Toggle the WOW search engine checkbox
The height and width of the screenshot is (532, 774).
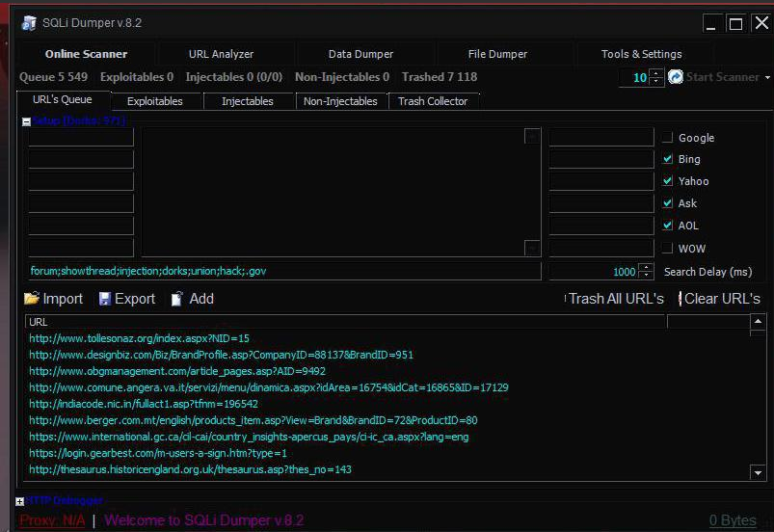[x=668, y=249]
